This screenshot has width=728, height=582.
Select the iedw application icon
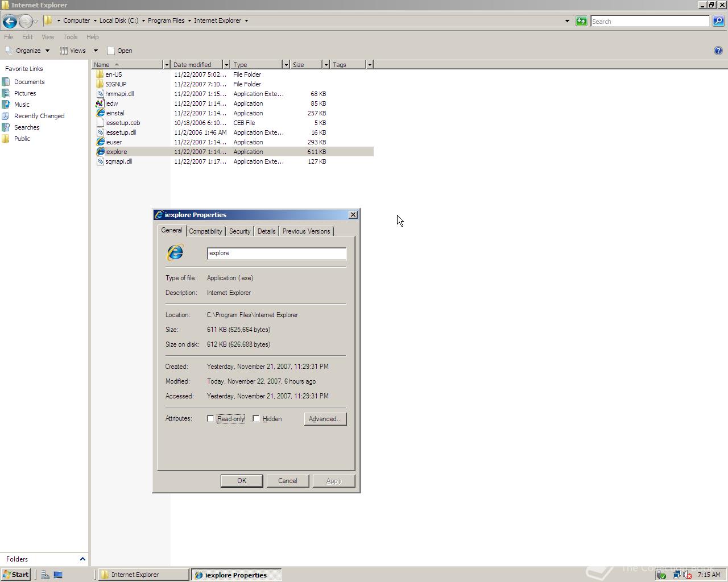100,103
